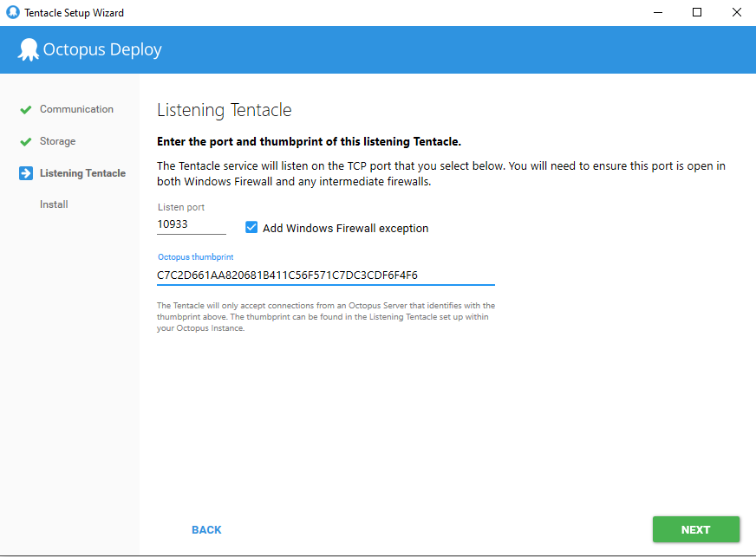This screenshot has height=557, width=756.
Task: Click the Listen port field showing 10933
Action: tap(191, 224)
